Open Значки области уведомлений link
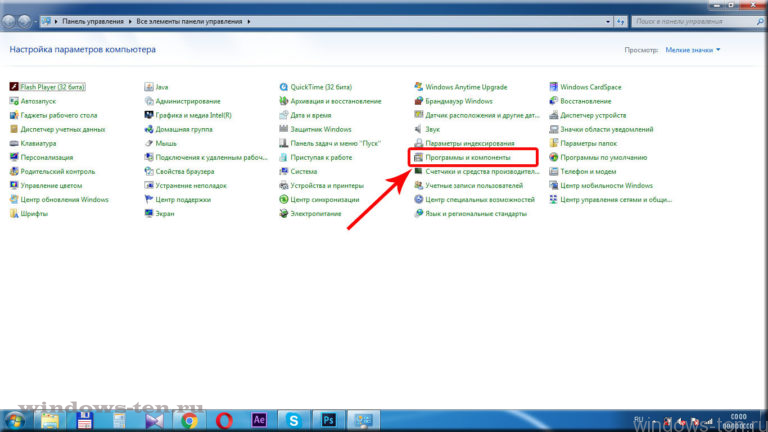 [x=606, y=130]
